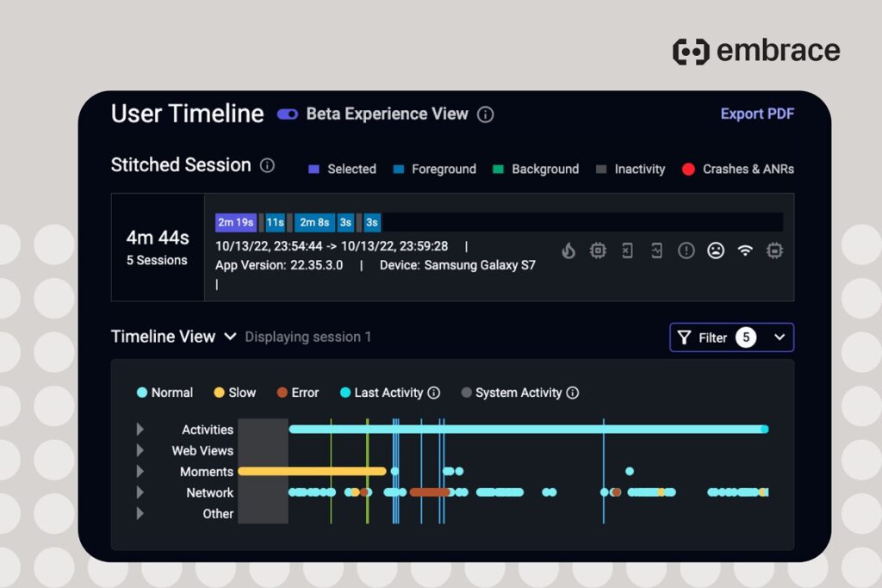This screenshot has width=882, height=588.
Task: Open Last Activity info icon
Action: click(x=434, y=393)
